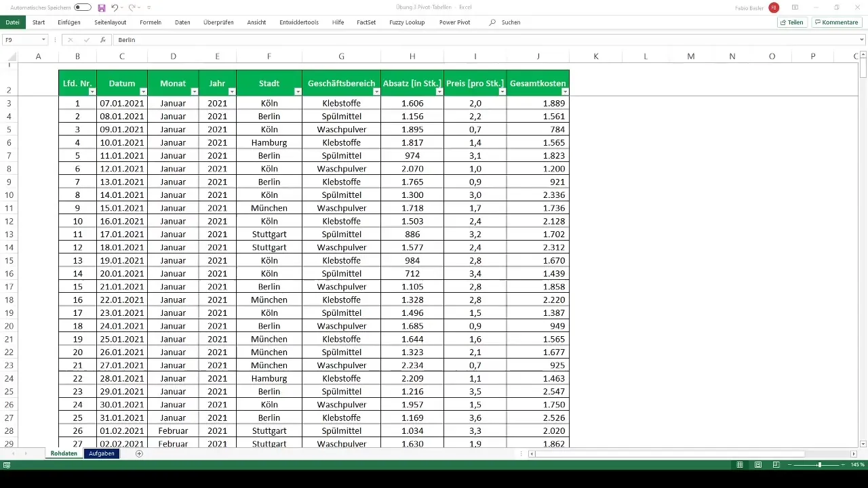Switch to Page Break Preview icon
This screenshot has height=488, width=868.
pyautogui.click(x=776, y=465)
